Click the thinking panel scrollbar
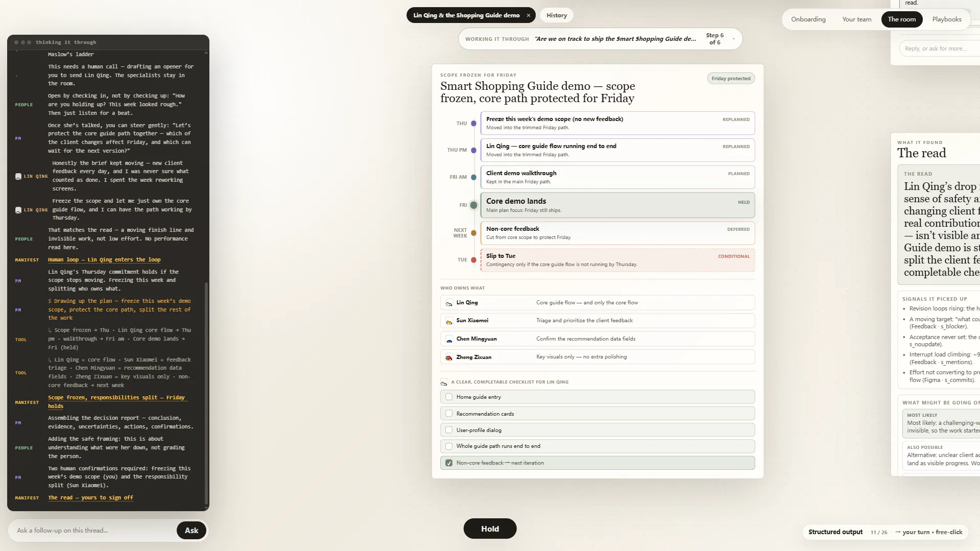Screen dimensions: 980x551 (206, 393)
